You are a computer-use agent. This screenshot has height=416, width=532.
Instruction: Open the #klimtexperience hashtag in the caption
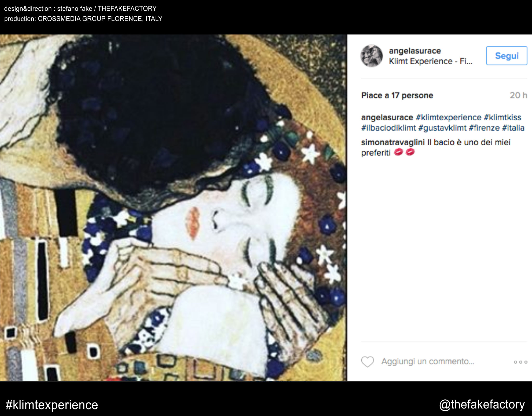point(449,118)
